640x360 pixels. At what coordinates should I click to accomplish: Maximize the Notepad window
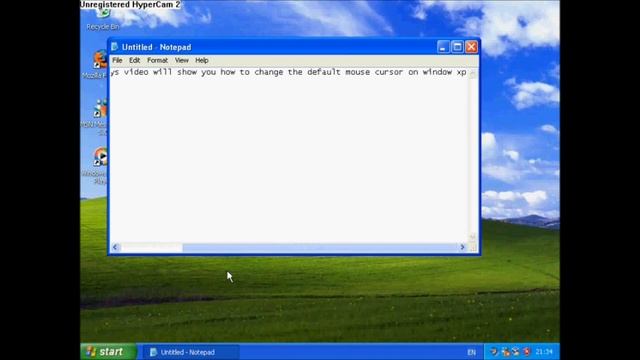point(457,47)
